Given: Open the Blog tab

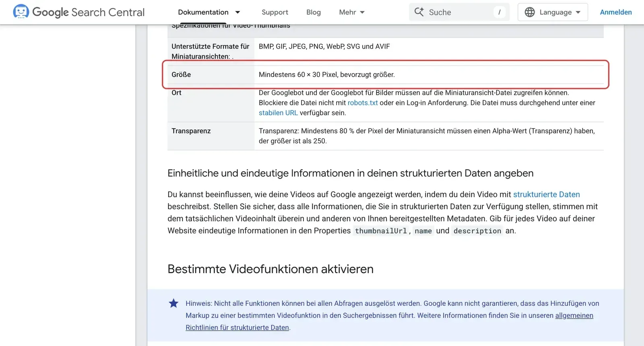Looking at the screenshot, I should 314,12.
